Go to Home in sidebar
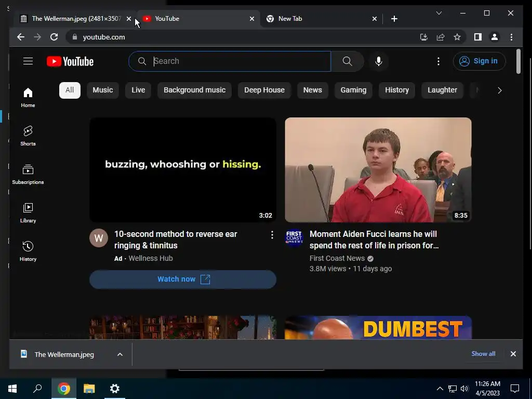The width and height of the screenshot is (532, 399). click(x=28, y=98)
